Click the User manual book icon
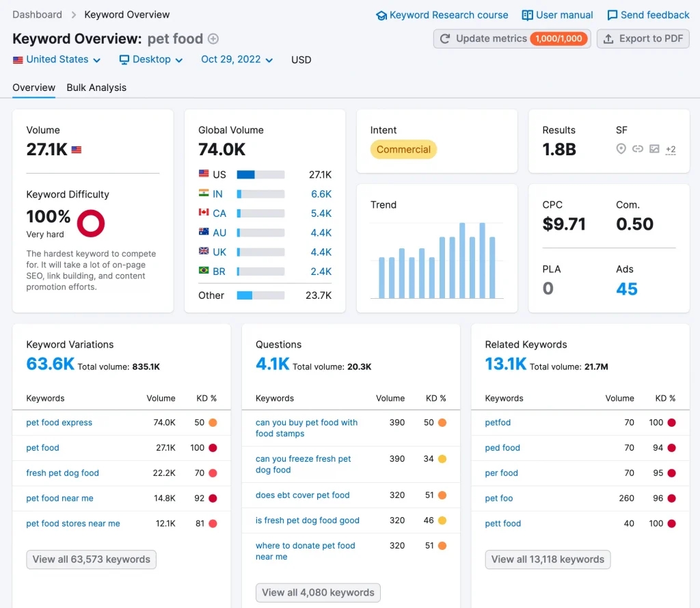Image resolution: width=700 pixels, height=608 pixels. [x=527, y=16]
